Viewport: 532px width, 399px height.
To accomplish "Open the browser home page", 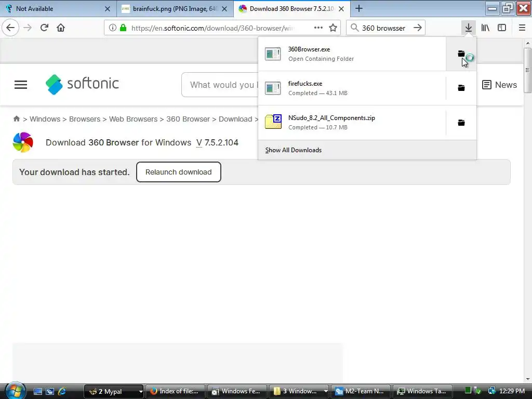I will [x=61, y=28].
